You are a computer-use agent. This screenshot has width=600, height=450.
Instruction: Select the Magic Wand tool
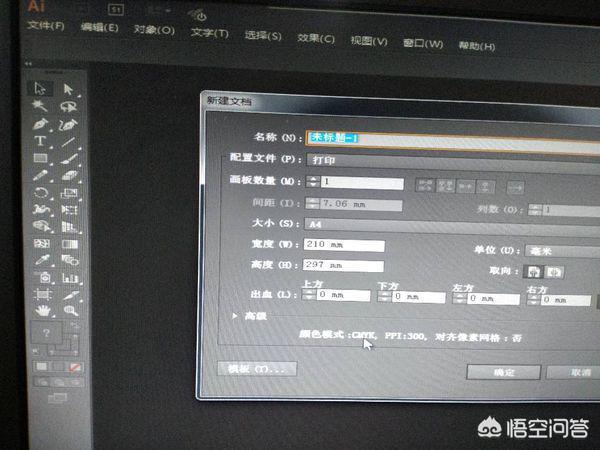(40, 106)
